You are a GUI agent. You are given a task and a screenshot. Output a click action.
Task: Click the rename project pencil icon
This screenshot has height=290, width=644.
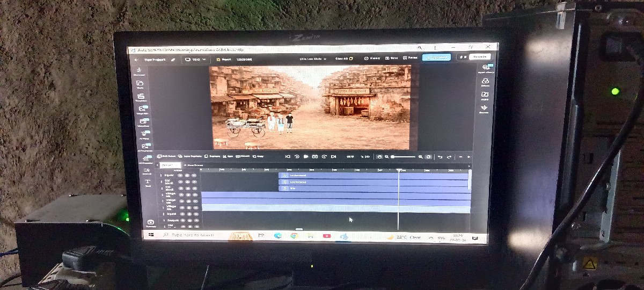(173, 60)
